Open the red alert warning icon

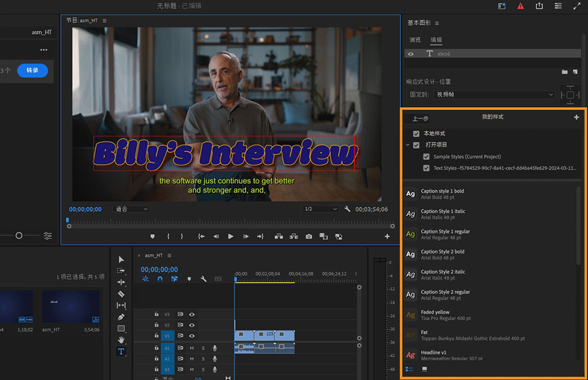click(520, 6)
